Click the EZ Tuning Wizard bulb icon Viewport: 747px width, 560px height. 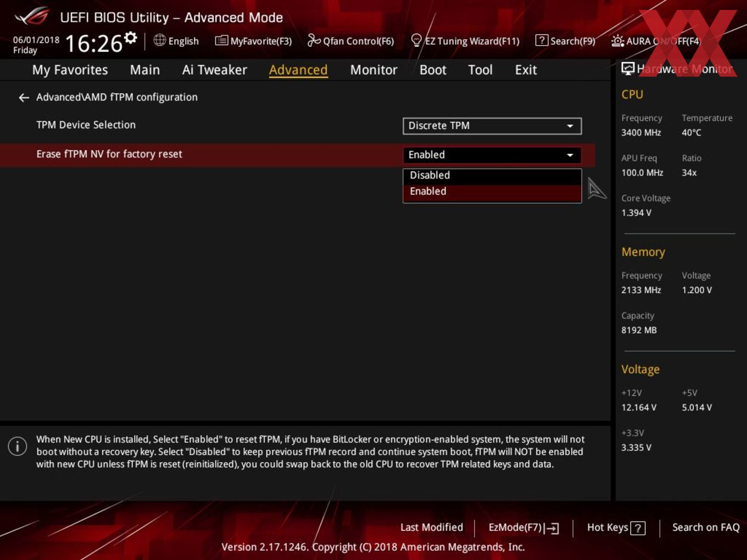point(416,40)
